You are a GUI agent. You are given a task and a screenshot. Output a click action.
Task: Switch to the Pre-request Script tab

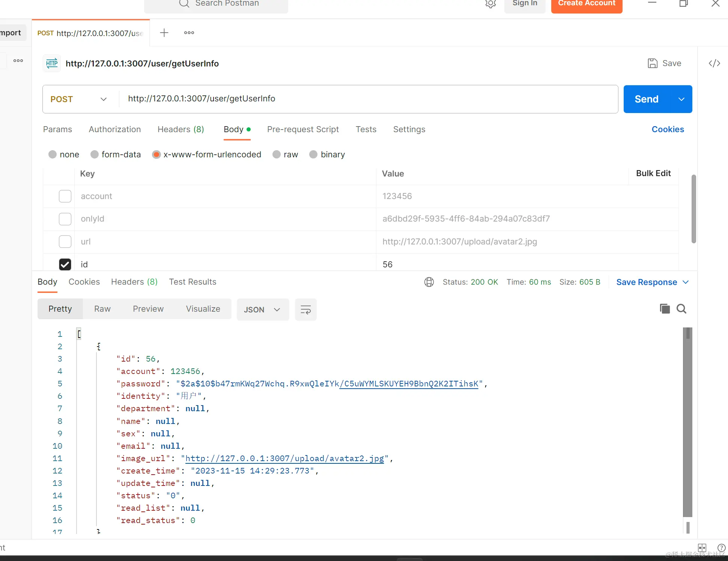pyautogui.click(x=302, y=129)
